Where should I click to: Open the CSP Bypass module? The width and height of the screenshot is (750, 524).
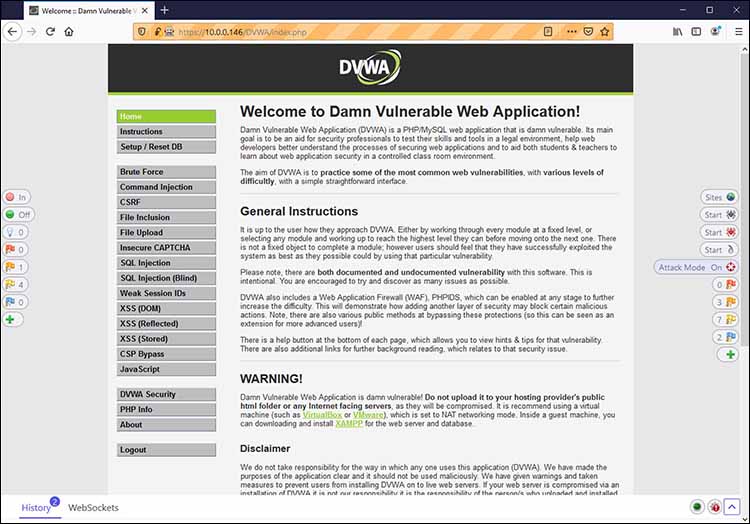tap(166, 354)
